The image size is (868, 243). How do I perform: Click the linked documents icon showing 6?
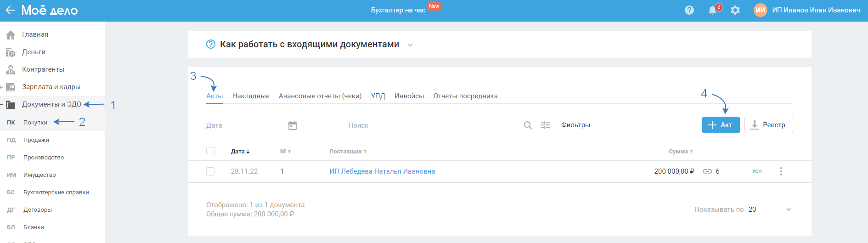coord(707,171)
